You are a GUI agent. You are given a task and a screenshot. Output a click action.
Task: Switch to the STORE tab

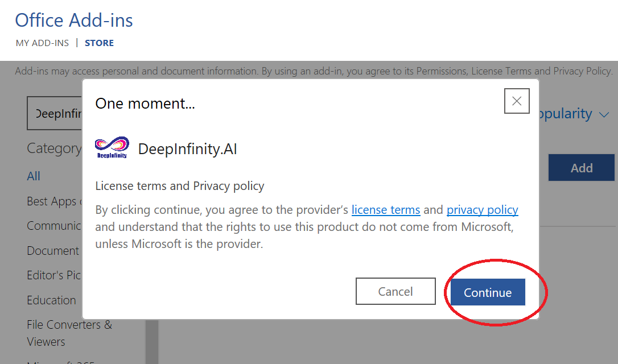click(99, 43)
